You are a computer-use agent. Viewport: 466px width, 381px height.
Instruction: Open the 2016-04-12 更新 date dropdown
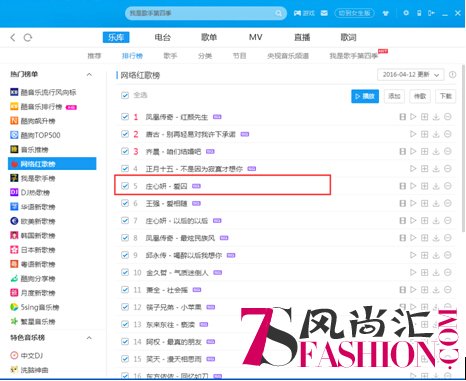tap(410, 75)
